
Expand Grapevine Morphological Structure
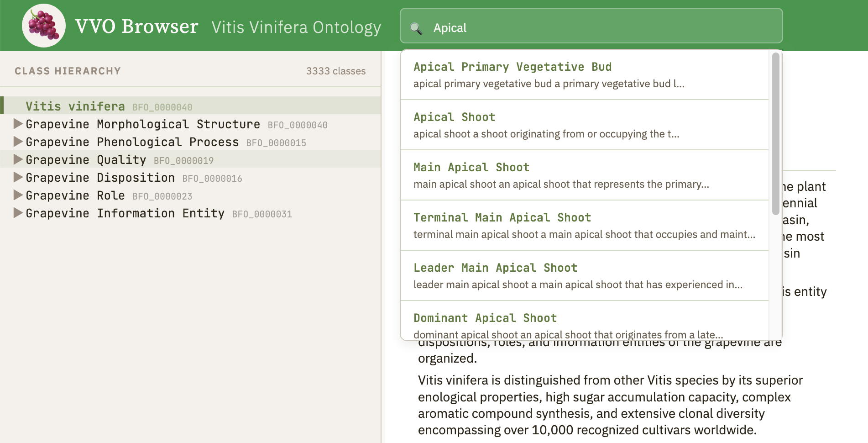[17, 124]
